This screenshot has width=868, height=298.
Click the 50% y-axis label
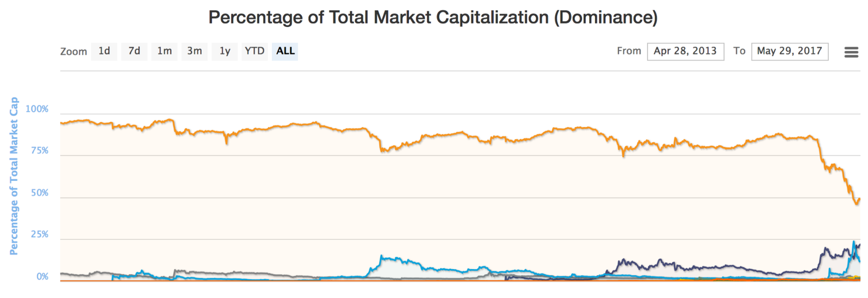pyautogui.click(x=40, y=193)
